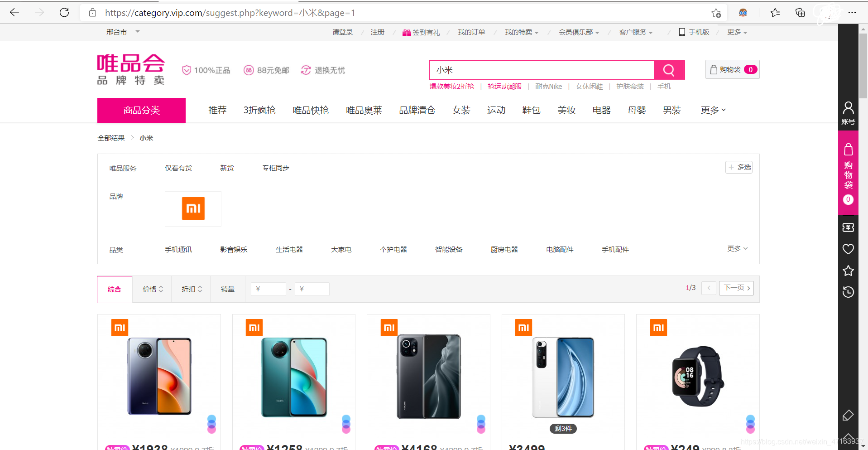Click the 88元免邮 badge
This screenshot has width=868, height=450.
[266, 70]
